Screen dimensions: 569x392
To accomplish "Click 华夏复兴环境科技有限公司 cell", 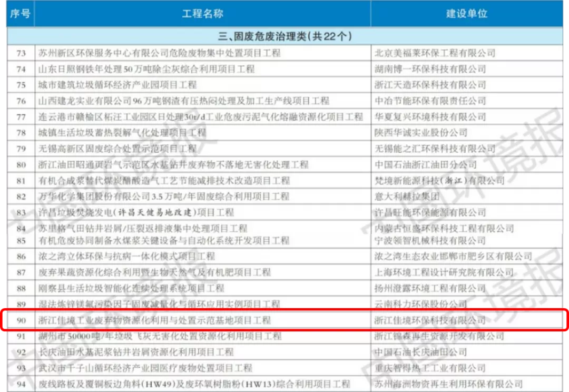I will [x=430, y=116].
